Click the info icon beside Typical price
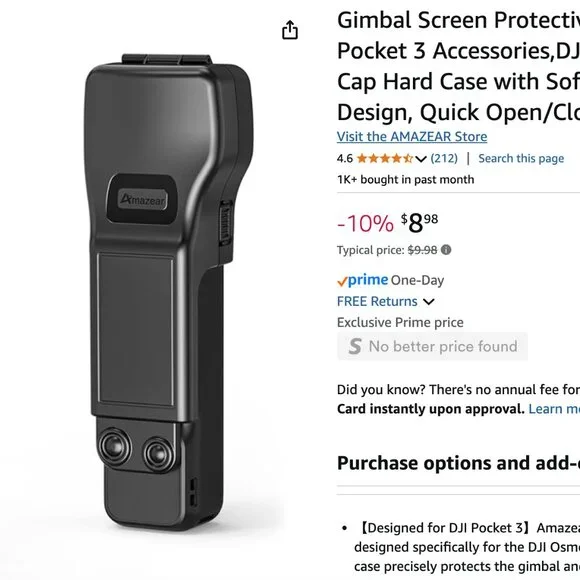Screen dimensions: 580x580 point(446,250)
